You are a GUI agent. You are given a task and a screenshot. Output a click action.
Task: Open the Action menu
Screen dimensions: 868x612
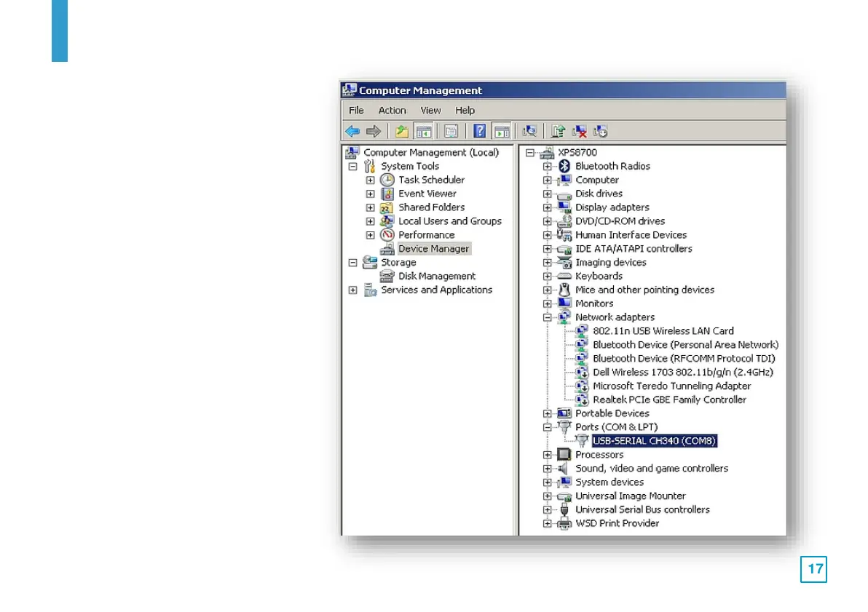tap(392, 111)
